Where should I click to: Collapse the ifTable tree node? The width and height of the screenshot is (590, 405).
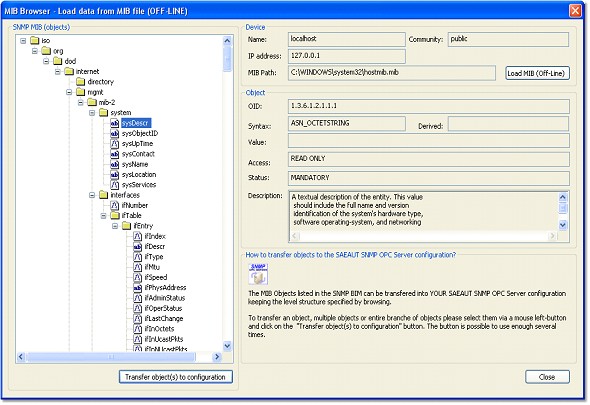104,216
